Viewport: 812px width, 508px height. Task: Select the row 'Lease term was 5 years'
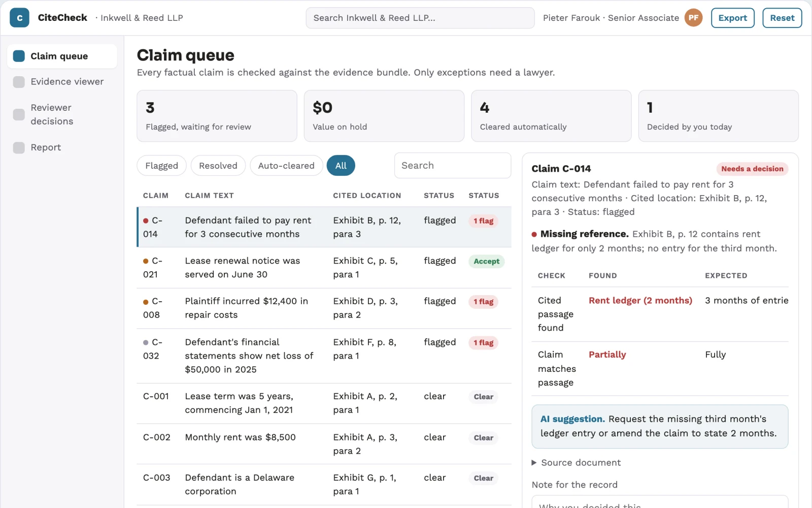324,403
